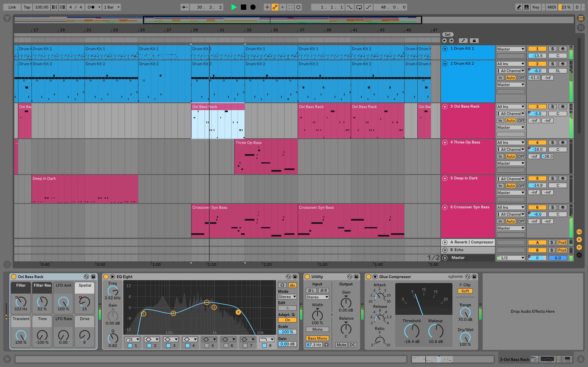Click the Record button in transport
This screenshot has width=588, height=367.
point(253,7)
